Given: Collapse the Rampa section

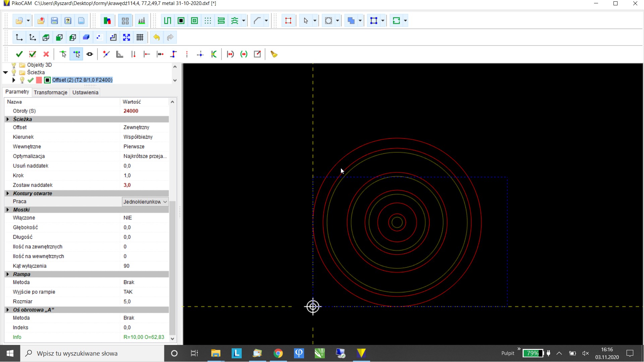Looking at the screenshot, I should pyautogui.click(x=8, y=274).
